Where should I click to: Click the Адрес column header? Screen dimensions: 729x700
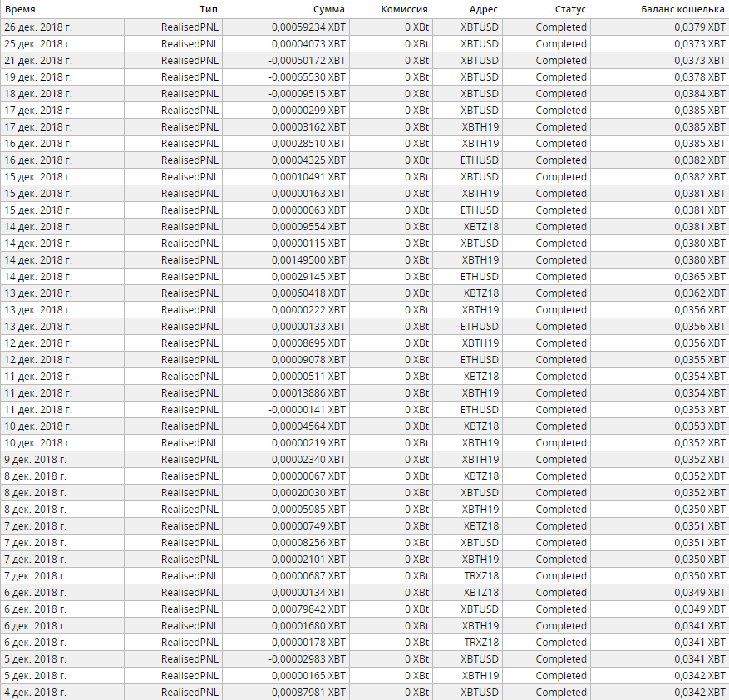click(x=483, y=9)
